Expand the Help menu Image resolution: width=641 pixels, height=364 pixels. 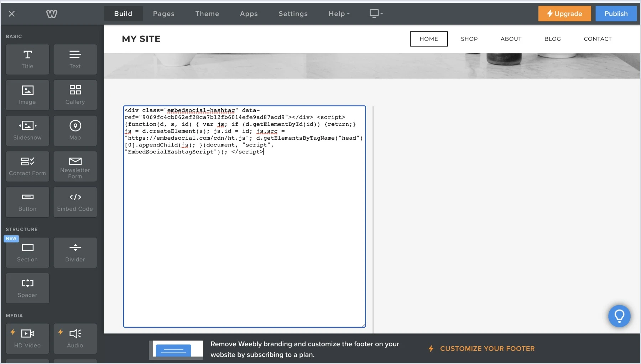pos(339,14)
